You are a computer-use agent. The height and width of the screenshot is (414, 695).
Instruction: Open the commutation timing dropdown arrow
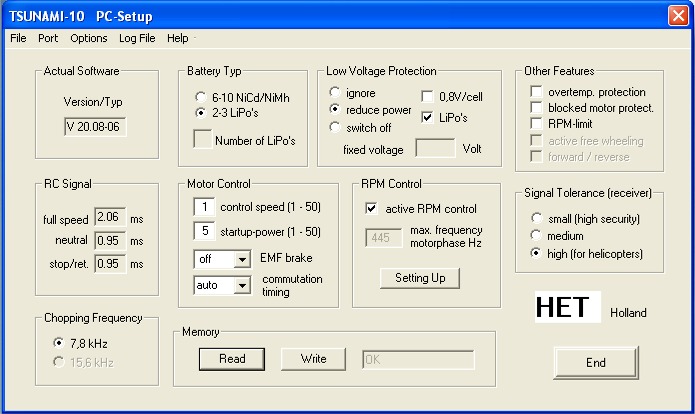click(242, 285)
